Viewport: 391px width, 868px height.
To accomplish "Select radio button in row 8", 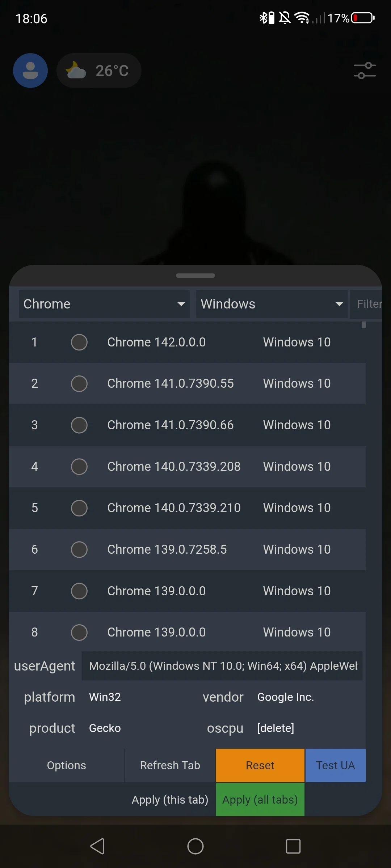I will click(x=79, y=632).
